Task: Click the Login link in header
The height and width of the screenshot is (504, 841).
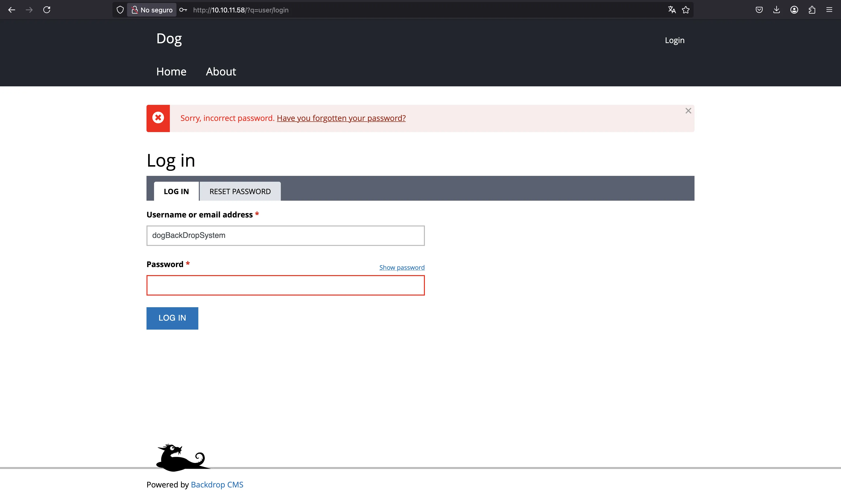Action: pos(675,40)
